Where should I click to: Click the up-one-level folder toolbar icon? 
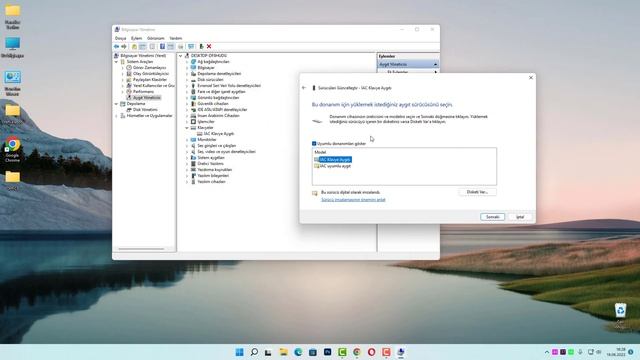pos(134,47)
